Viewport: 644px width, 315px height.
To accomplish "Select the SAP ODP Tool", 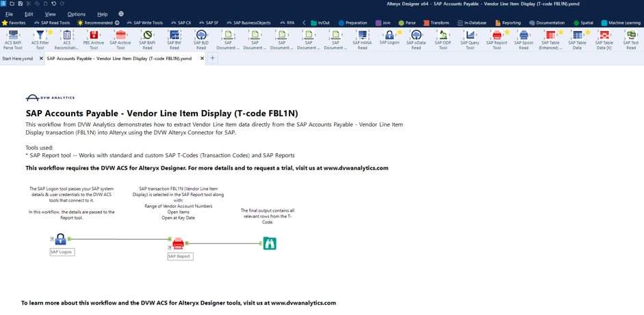I will pos(443,35).
